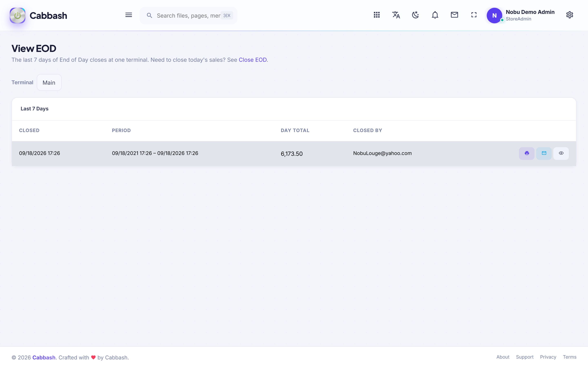Click the Cabbash power logo icon

click(18, 15)
